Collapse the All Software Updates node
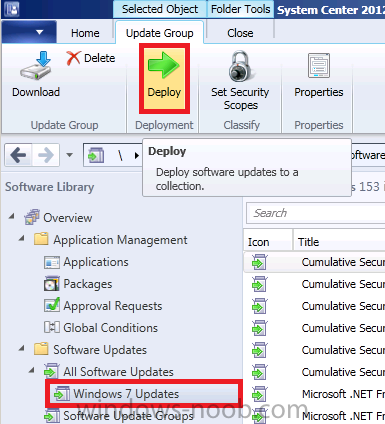The width and height of the screenshot is (385, 424). pyautogui.click(x=32, y=370)
